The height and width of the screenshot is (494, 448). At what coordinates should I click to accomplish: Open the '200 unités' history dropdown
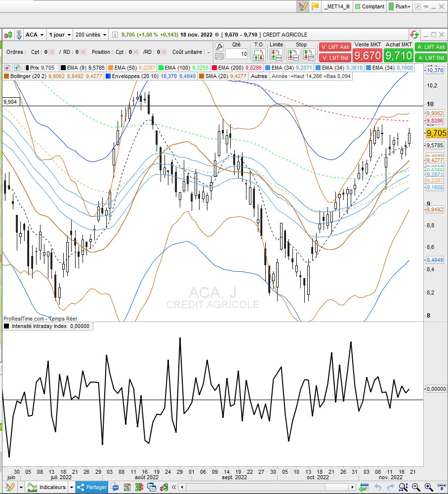tap(91, 35)
